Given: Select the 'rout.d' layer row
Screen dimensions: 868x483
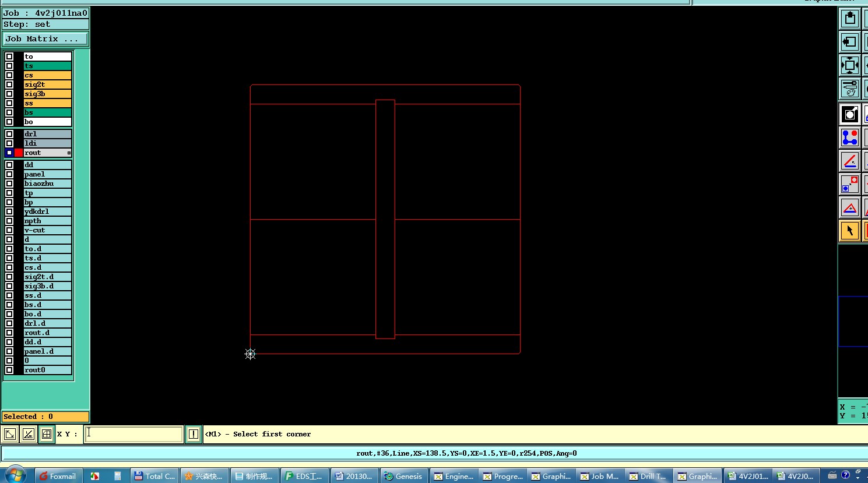Looking at the screenshot, I should click(47, 333).
